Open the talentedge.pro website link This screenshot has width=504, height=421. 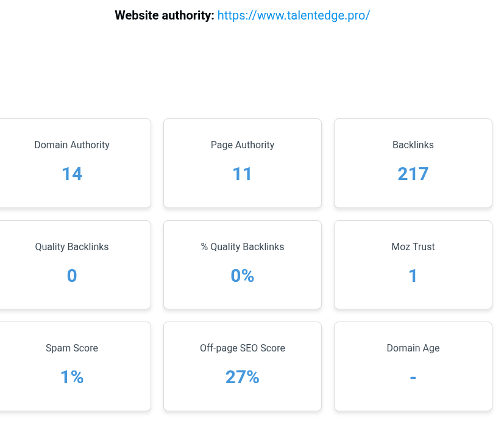[x=294, y=15]
